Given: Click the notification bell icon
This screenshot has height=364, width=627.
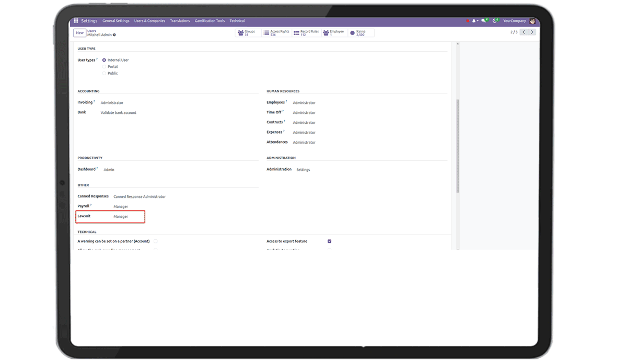Looking at the screenshot, I should 474,21.
